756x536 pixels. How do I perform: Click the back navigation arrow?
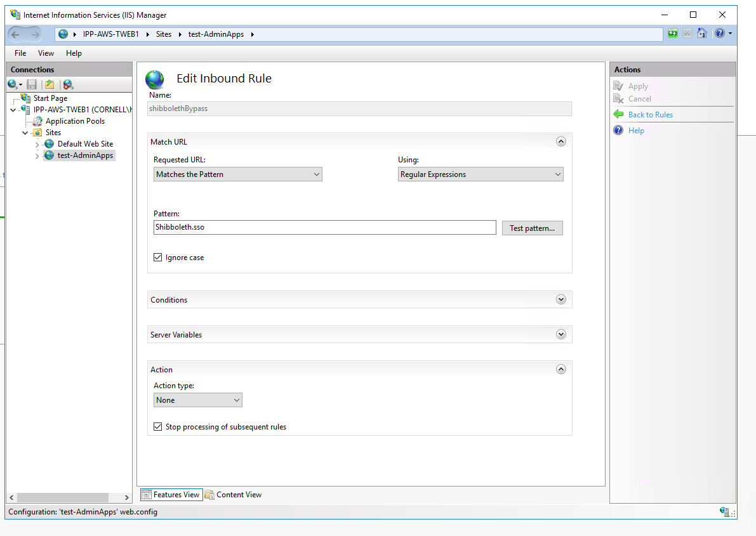pyautogui.click(x=15, y=34)
